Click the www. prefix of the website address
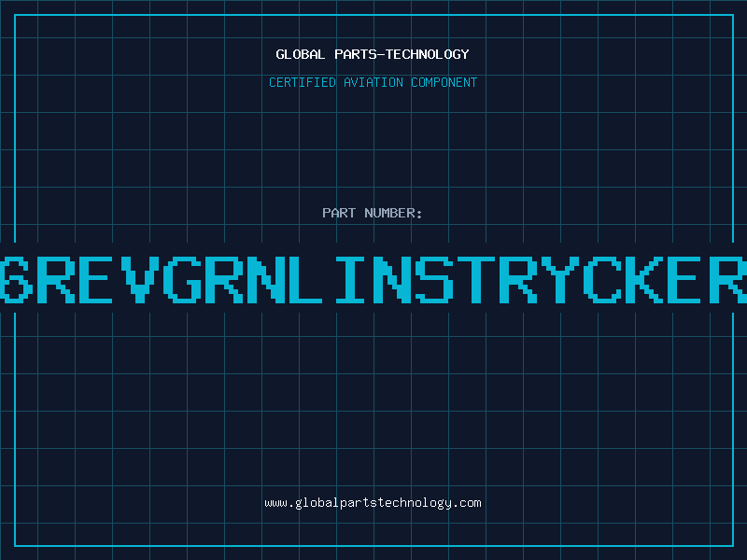Viewport: 747px width, 560px height. click(280, 503)
